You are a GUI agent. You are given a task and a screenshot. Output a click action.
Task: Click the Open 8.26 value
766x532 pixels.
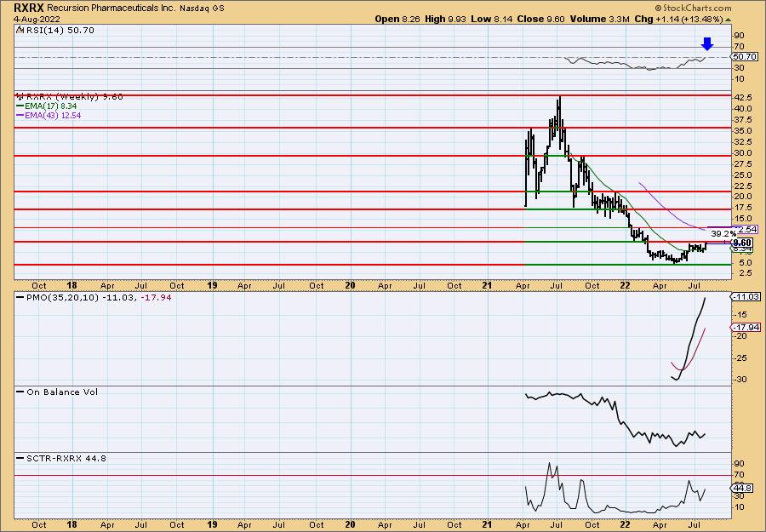[397, 19]
